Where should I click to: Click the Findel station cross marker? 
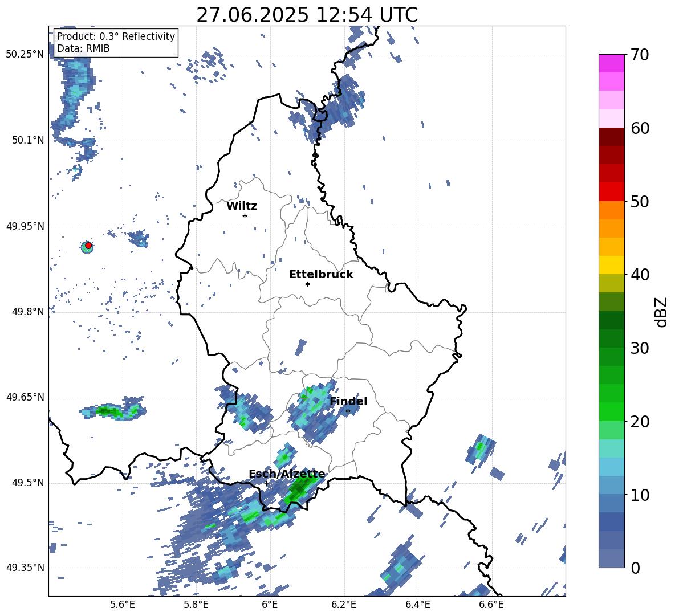pyautogui.click(x=348, y=411)
